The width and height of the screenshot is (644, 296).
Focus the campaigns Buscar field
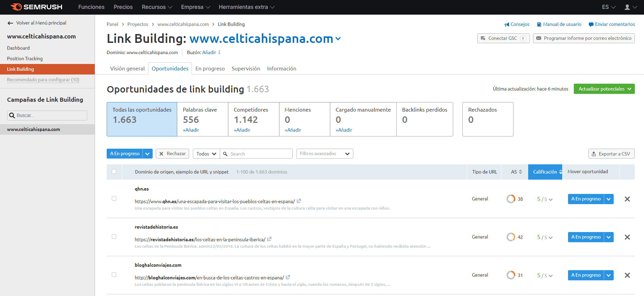click(47, 115)
